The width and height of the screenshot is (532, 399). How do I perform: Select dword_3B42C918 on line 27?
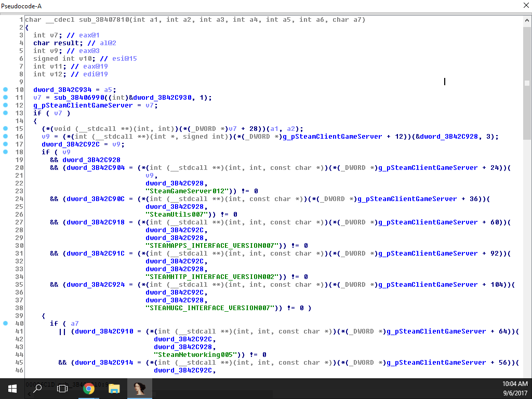(x=96, y=222)
